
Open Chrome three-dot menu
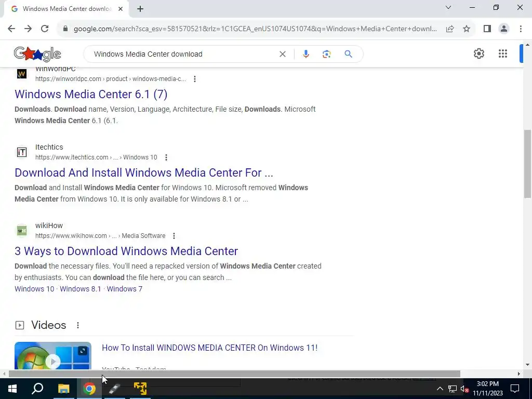[521, 29]
